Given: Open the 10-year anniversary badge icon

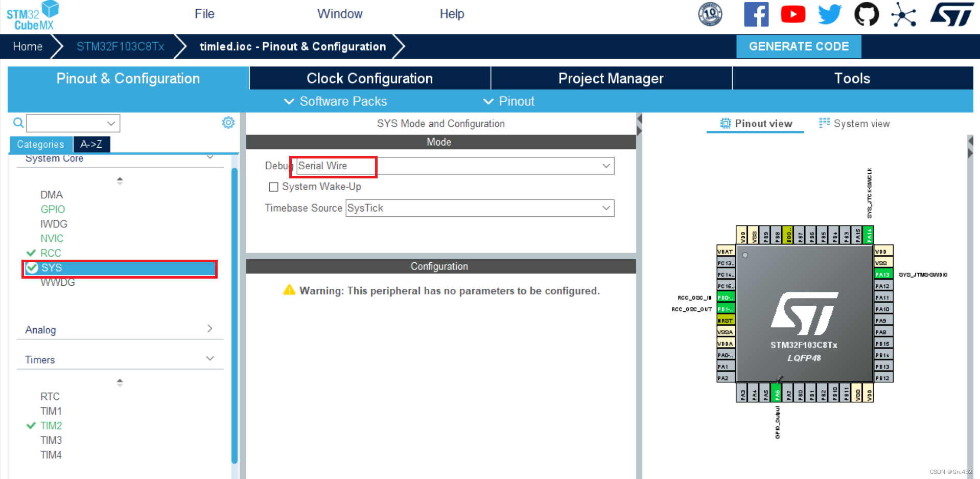Looking at the screenshot, I should 710,14.
